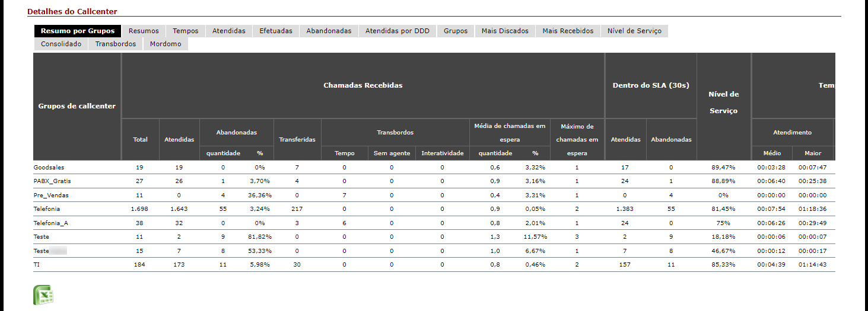Click the PABX_Gratis group name

[52, 181]
